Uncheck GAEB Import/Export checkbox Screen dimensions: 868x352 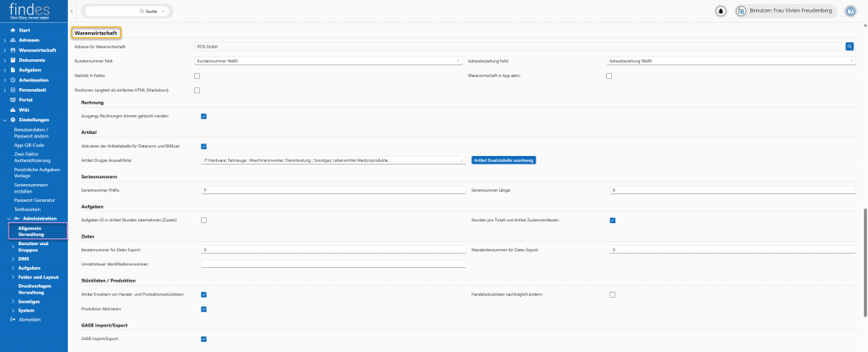tap(203, 338)
